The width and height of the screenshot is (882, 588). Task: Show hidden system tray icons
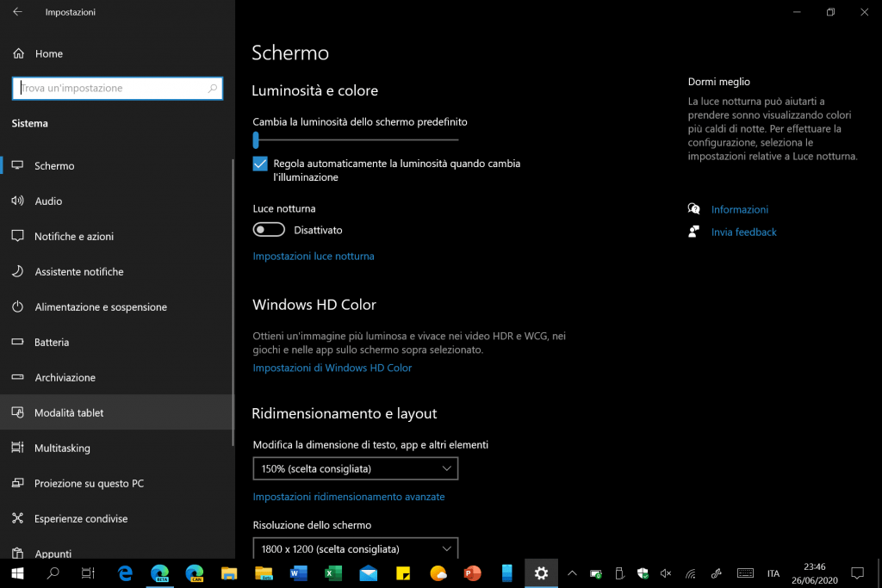point(571,573)
